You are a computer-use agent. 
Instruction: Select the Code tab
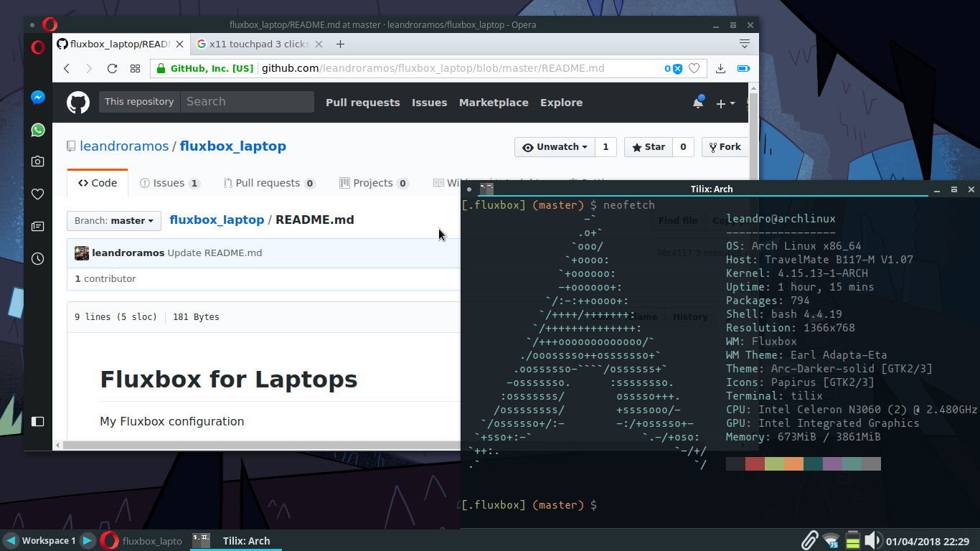[98, 183]
